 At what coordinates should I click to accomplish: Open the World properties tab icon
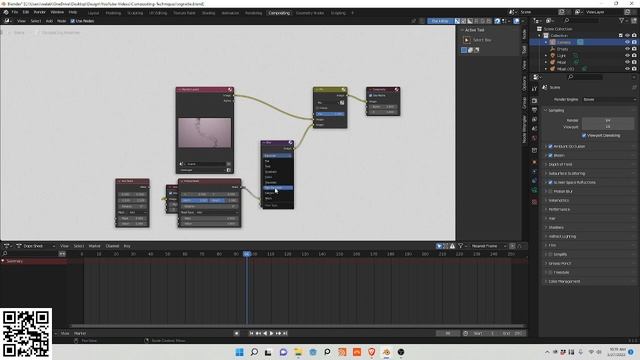[x=534, y=138]
